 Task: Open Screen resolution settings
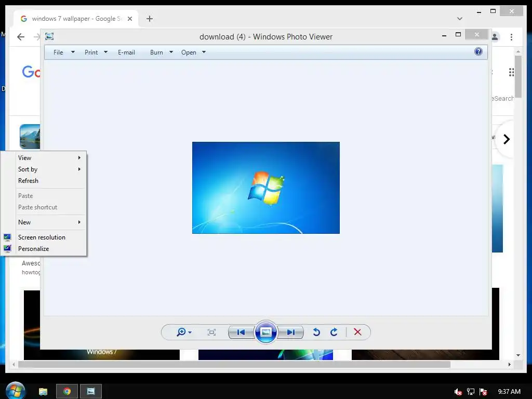(x=44, y=237)
